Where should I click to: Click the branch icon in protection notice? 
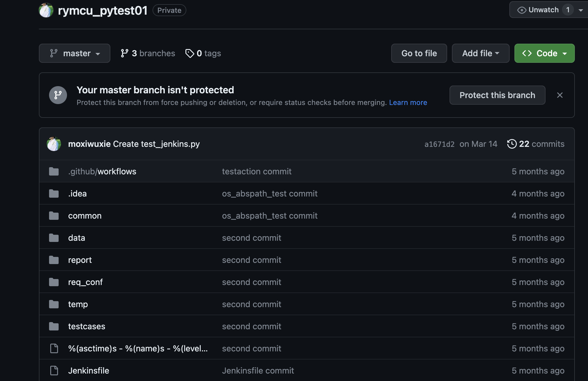coord(58,95)
